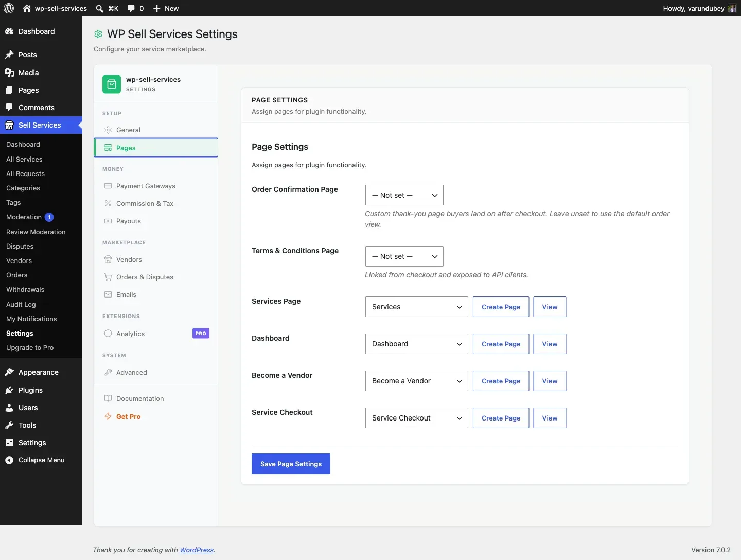The height and width of the screenshot is (560, 741).
Task: Open Upgrade to Pro submenu item
Action: [30, 347]
